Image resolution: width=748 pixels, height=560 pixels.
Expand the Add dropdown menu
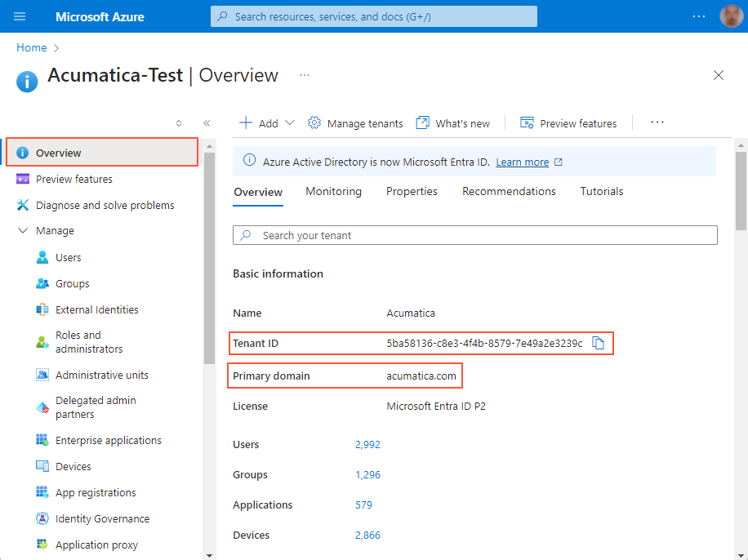[289, 123]
